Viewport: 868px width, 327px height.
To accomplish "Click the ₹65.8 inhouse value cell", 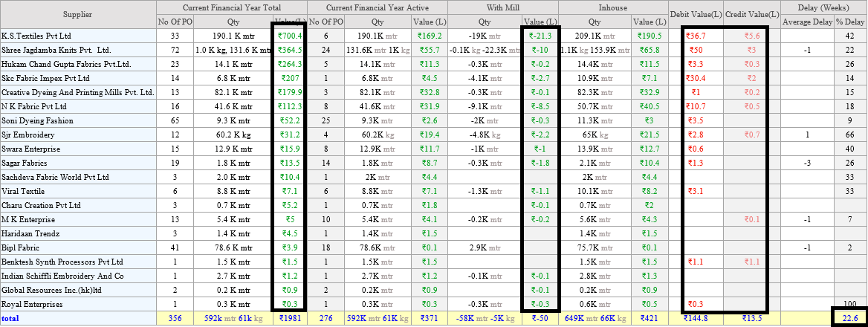I will click(649, 50).
